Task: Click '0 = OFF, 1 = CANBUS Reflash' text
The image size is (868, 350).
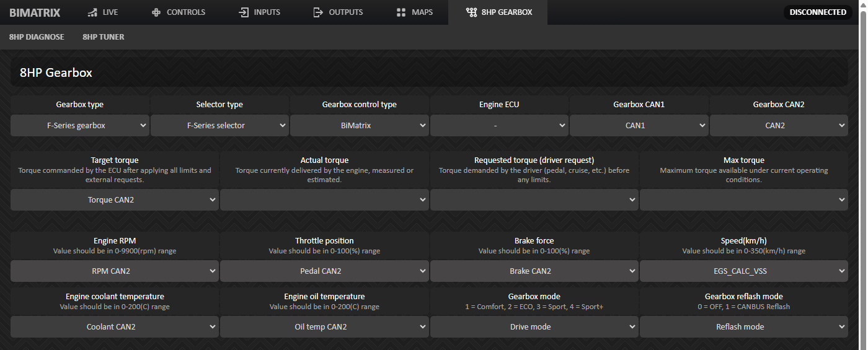Action: [744, 307]
